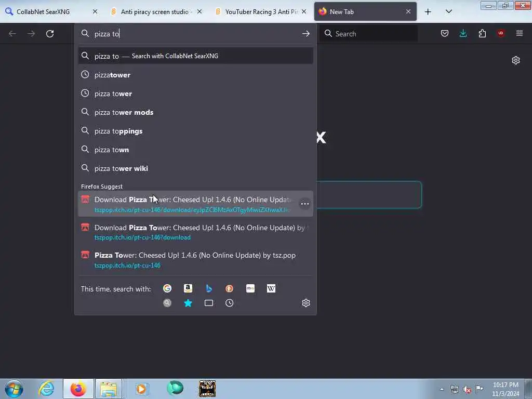Image resolution: width=532 pixels, height=399 pixels.
Task: Click the toolbar Search box
Action: point(368,34)
